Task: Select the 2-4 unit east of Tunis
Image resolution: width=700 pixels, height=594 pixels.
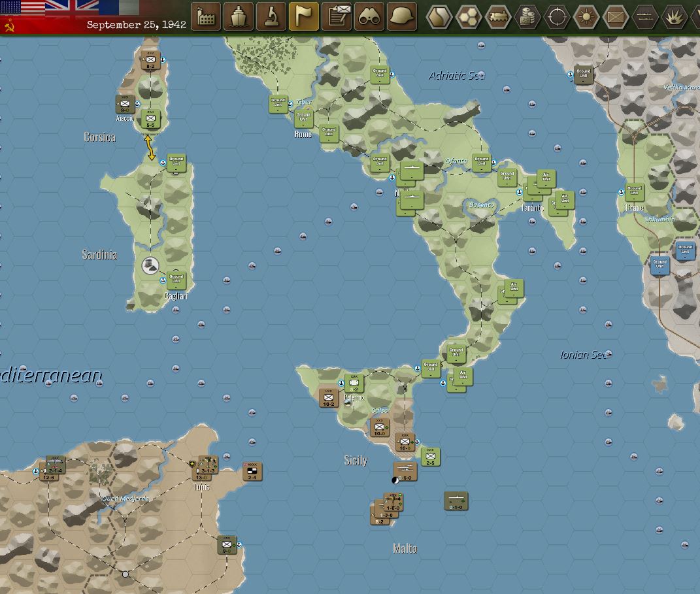Action: (252, 471)
